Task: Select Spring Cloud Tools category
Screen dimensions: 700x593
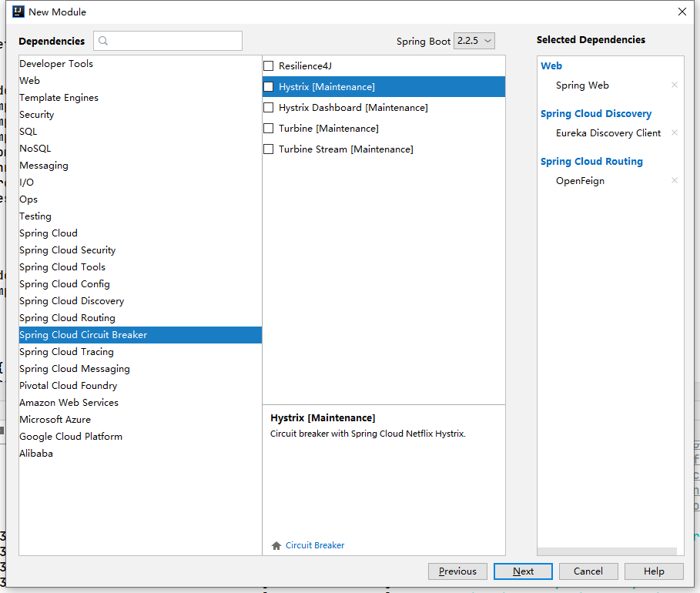Action: click(140, 267)
